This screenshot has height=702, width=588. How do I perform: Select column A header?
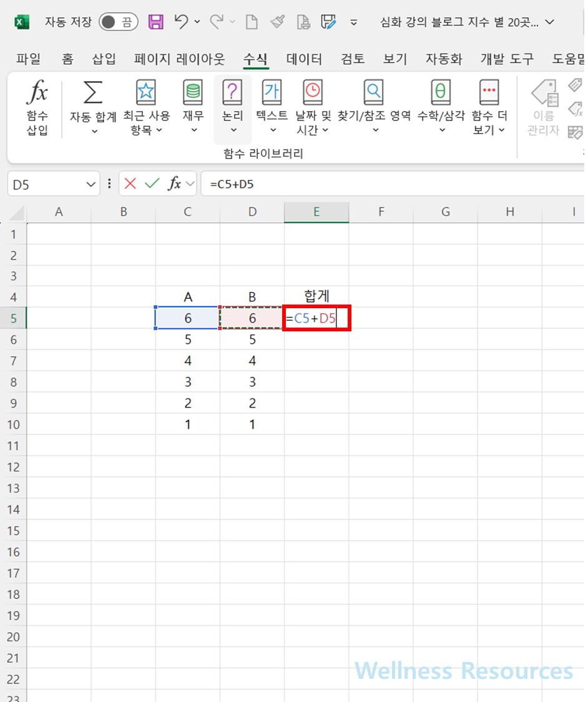point(59,212)
